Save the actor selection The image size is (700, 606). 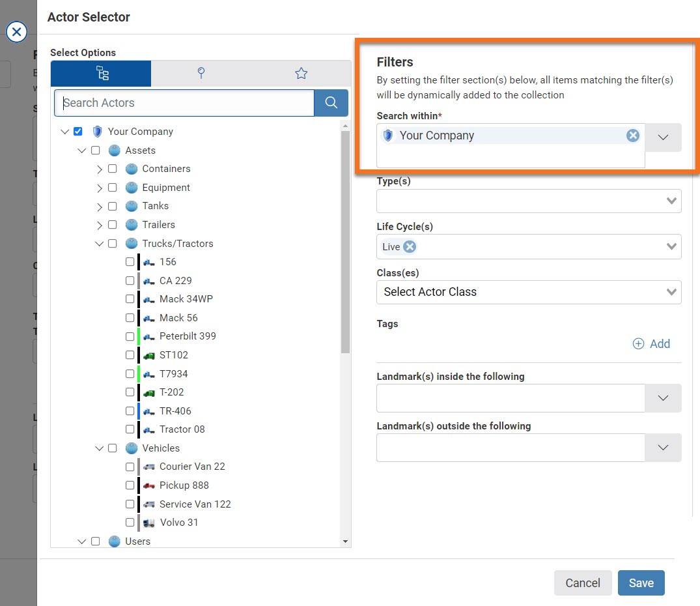641,583
